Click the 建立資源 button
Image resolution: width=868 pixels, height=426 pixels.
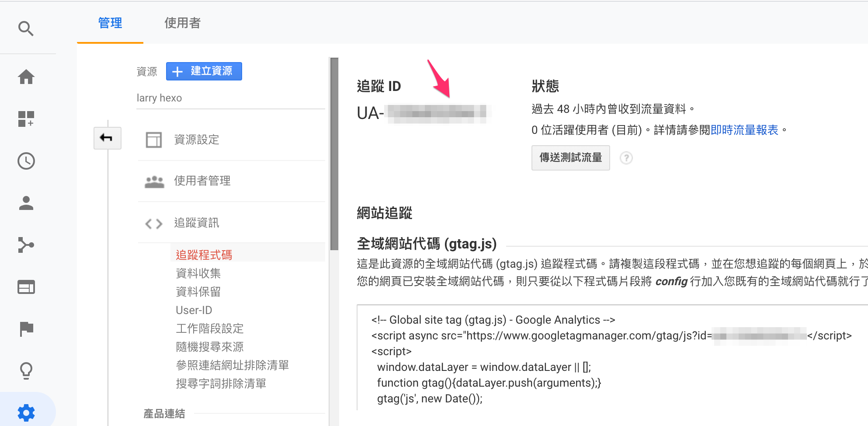pos(204,71)
